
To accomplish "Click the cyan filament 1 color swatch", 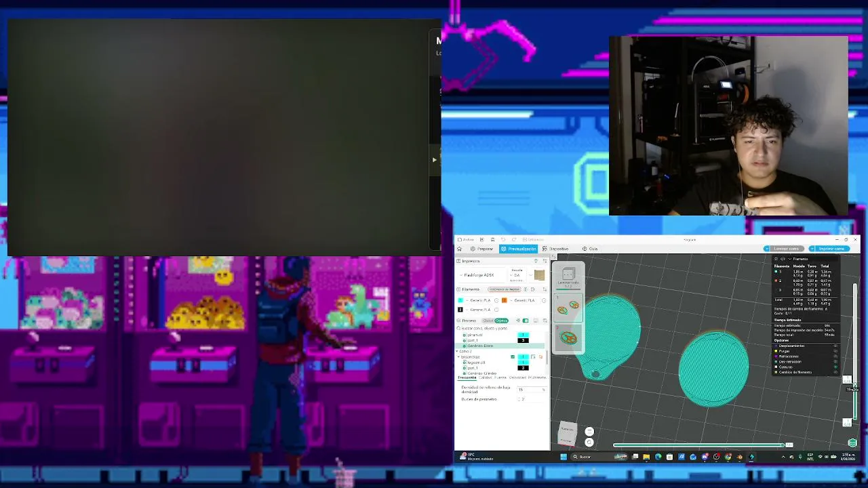I will 460,300.
